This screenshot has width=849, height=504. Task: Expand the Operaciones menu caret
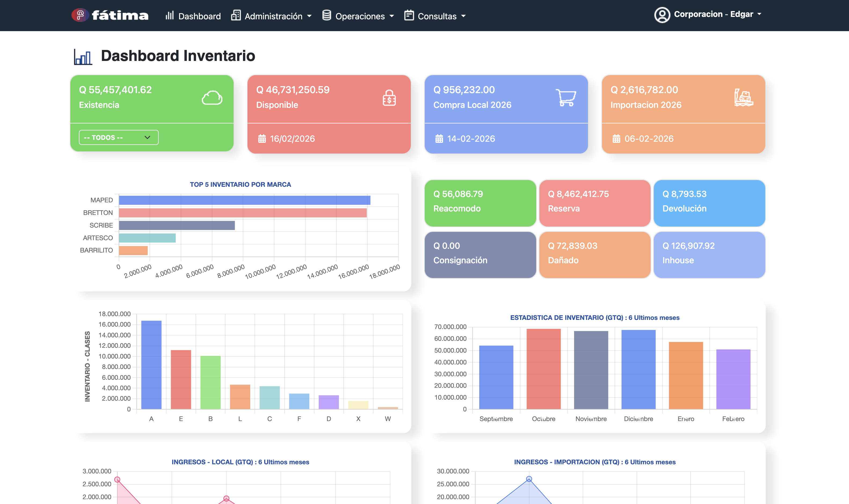(x=392, y=16)
